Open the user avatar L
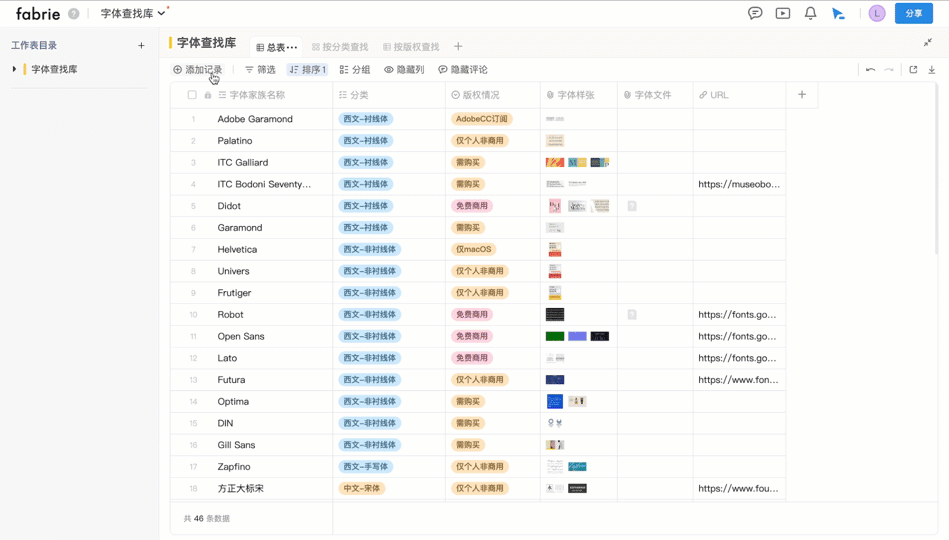949x540 pixels. pos(876,13)
